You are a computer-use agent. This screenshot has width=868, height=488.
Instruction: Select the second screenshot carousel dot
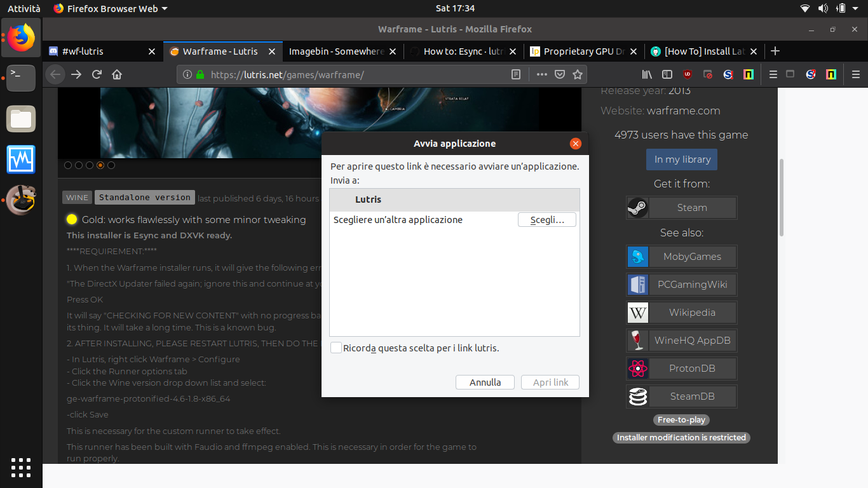(79, 165)
